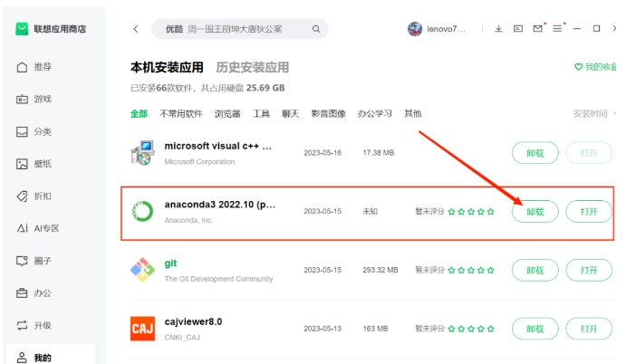
Task: Click the 2023-05-13 install date of cajviewer
Action: click(x=323, y=329)
